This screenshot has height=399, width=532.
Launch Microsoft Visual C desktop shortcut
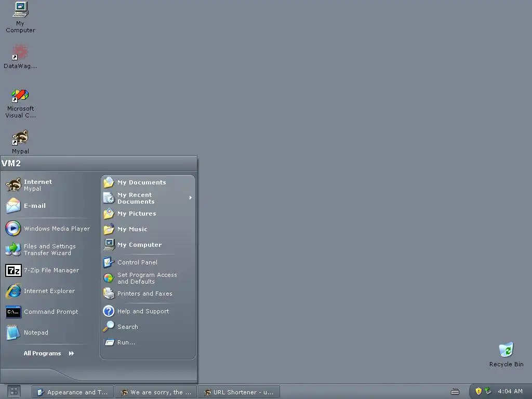(x=20, y=103)
